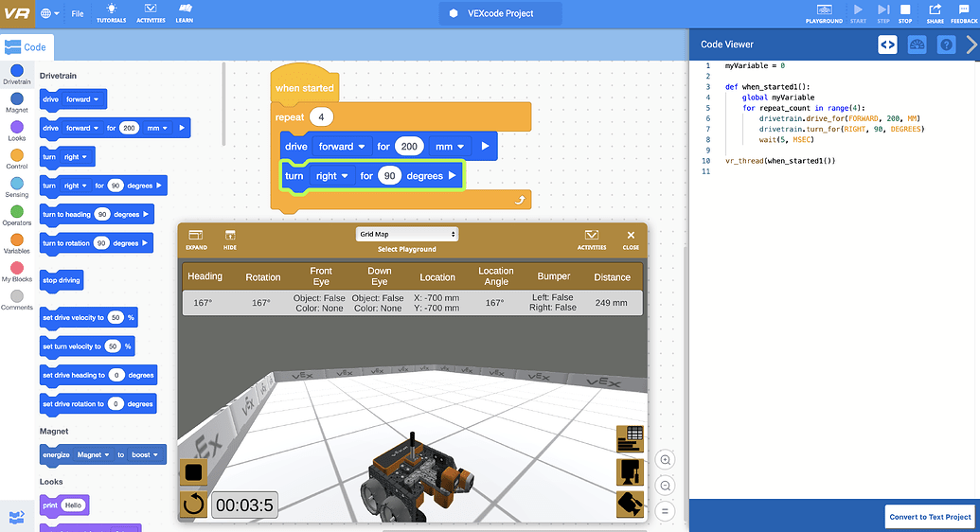Hide the playground dashboard
Image resolution: width=980 pixels, height=532 pixels.
(x=230, y=239)
